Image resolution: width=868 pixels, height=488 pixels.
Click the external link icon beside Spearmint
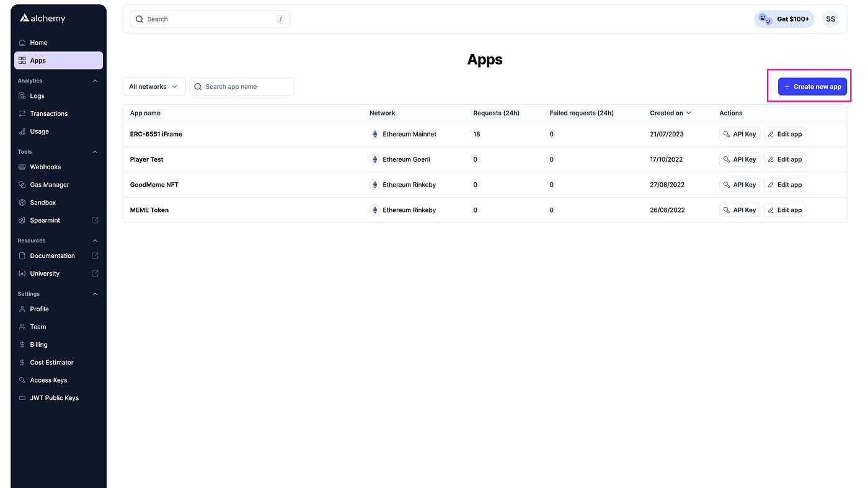tap(95, 220)
